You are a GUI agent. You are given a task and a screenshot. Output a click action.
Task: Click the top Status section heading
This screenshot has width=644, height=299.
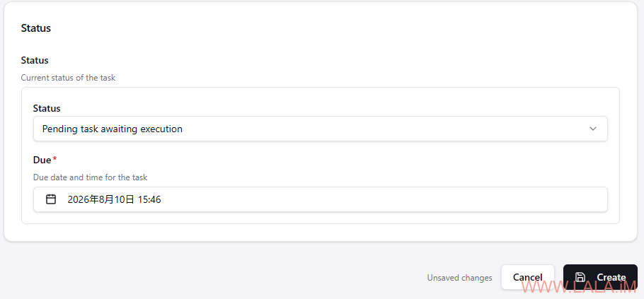pos(35,28)
